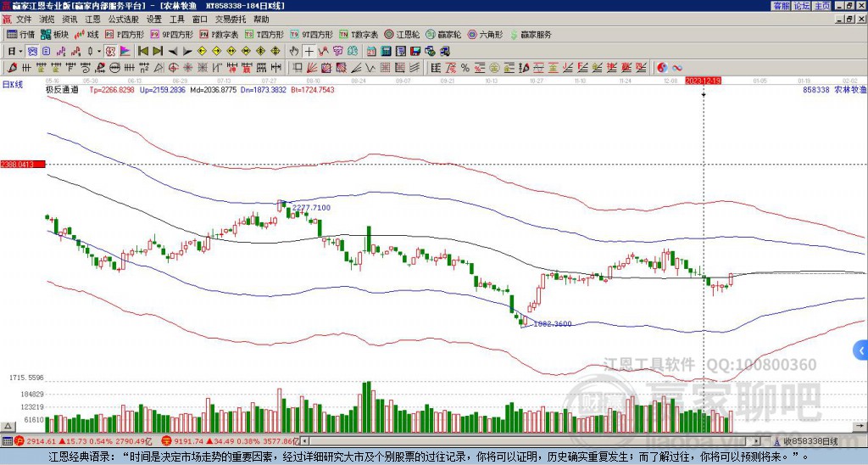Open the 客服 customer service link
Viewport: 868px width, 465px height.
coord(782,6)
